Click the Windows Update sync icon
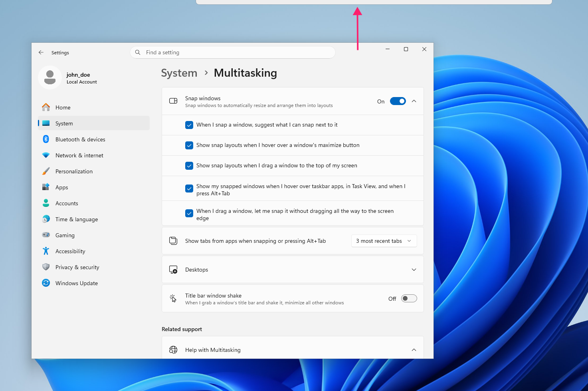Viewport: 588px width, 391px height. tap(46, 283)
